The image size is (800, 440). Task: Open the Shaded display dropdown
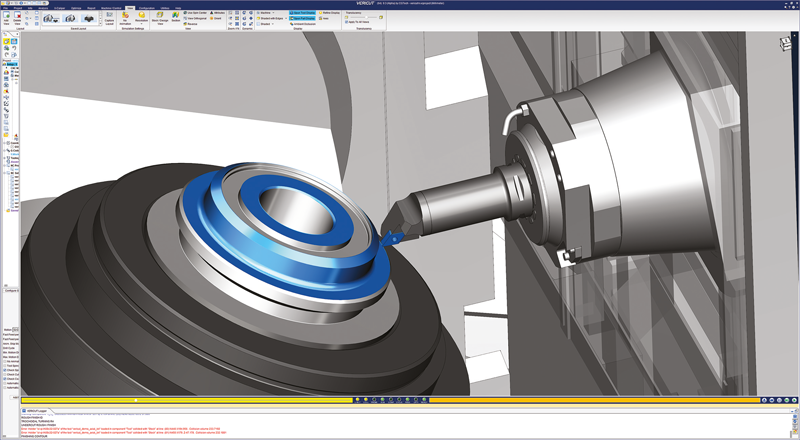coord(265,24)
